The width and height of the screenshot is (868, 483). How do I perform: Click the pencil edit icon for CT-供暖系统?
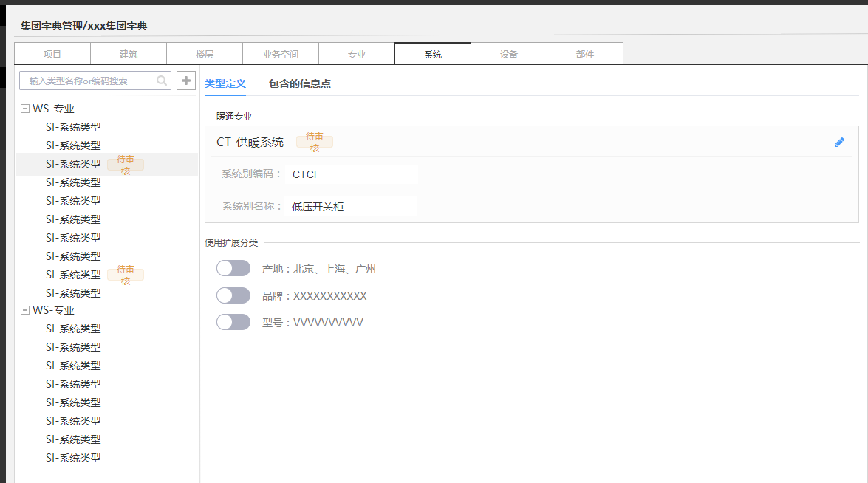[839, 143]
